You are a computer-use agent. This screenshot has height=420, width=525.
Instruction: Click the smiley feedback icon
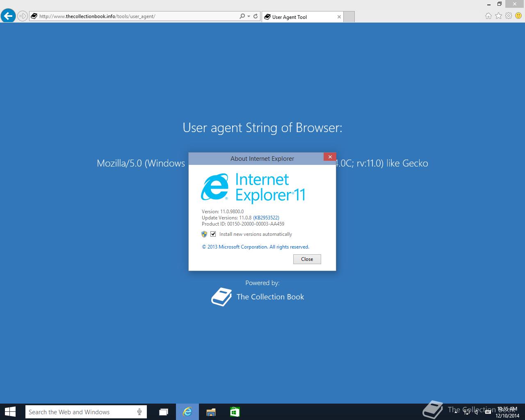518,16
